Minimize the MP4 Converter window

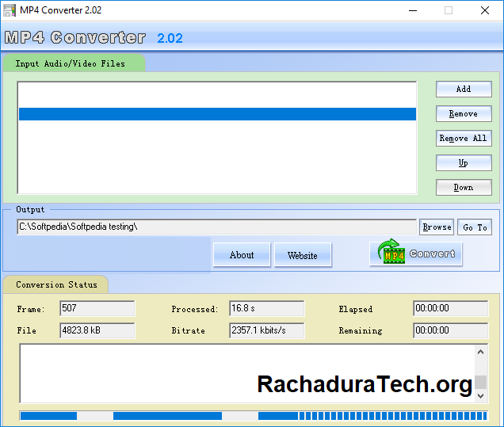(x=413, y=10)
